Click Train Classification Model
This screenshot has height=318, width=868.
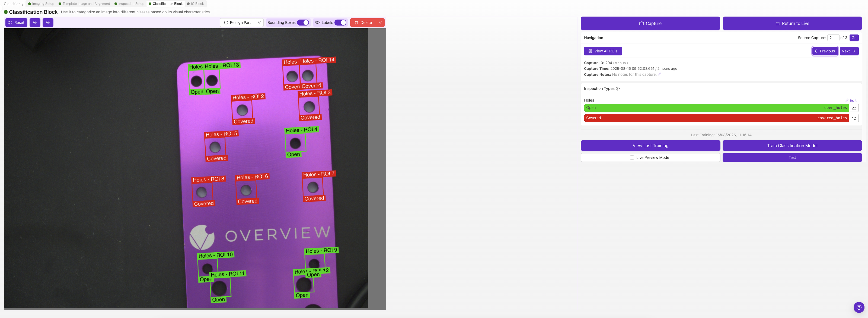(x=792, y=145)
